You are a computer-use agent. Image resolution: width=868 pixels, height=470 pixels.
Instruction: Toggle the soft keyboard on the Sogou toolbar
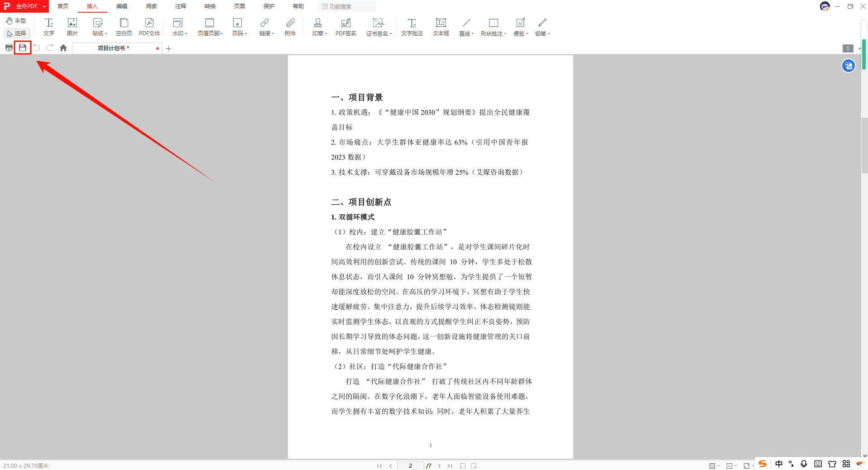pyautogui.click(x=818, y=464)
